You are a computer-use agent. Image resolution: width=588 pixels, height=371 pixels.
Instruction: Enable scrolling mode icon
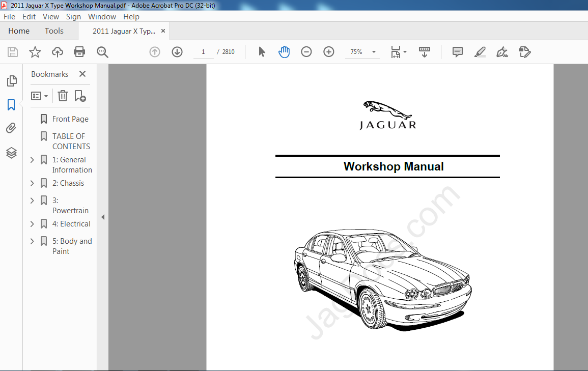[x=425, y=52]
